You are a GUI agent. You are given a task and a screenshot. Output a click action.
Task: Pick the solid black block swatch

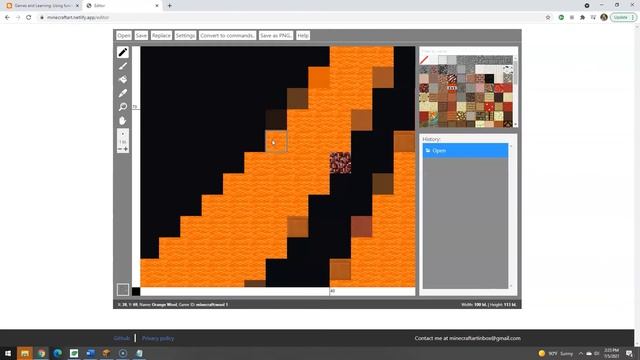489,78
